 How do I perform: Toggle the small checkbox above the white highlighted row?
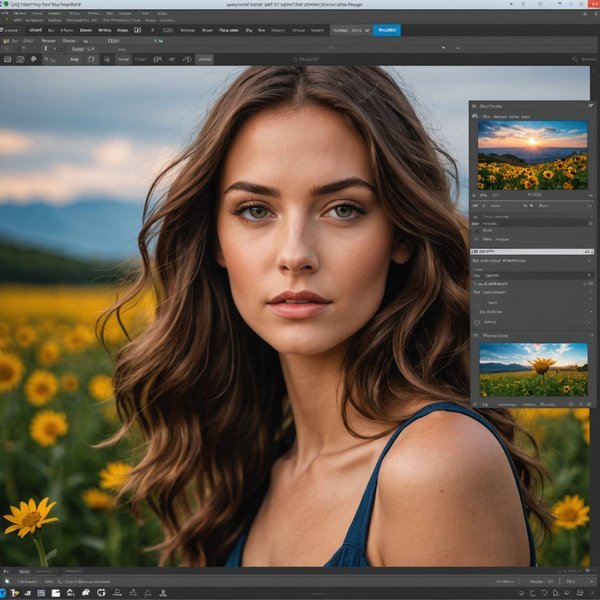coord(476,231)
